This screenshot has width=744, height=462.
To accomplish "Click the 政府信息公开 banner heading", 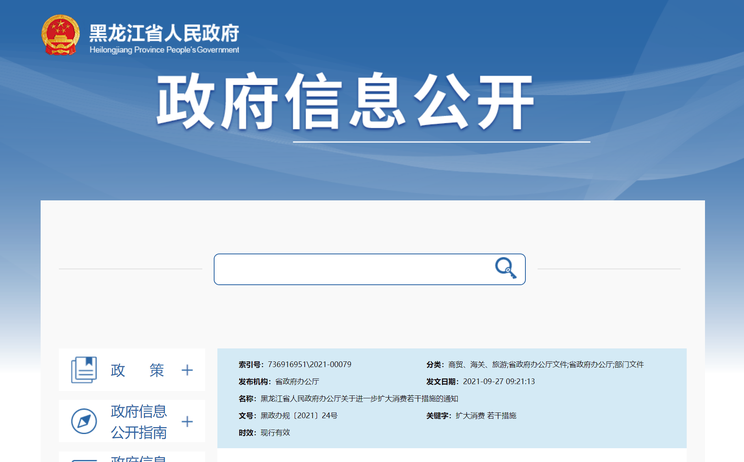I will 345,102.
